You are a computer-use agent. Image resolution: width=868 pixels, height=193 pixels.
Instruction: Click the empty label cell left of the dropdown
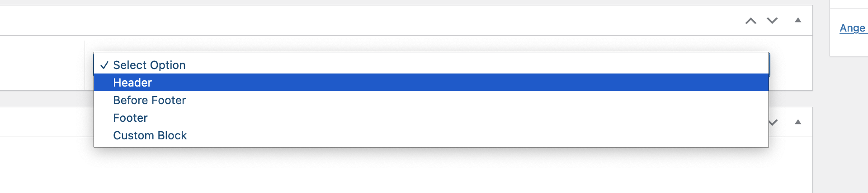(x=42, y=63)
